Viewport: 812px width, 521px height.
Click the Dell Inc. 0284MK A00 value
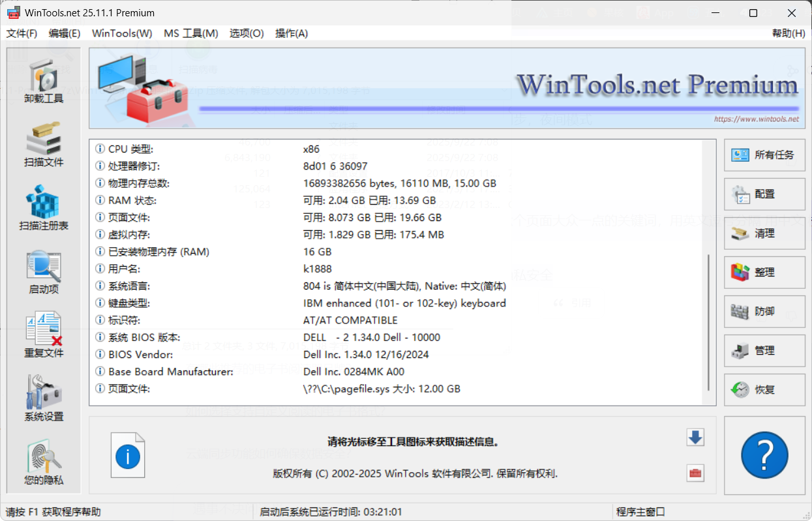tap(353, 372)
